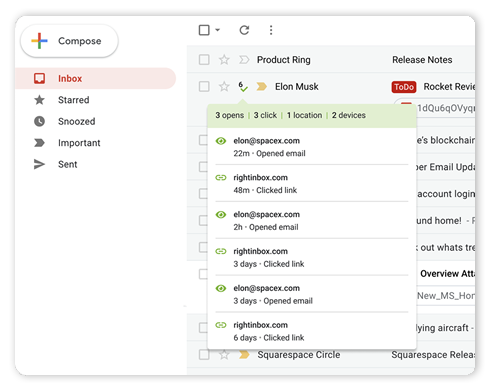Viewport: 490px width, 390px height.
Task: Click '3 days · Opened email' text
Action: click(x=273, y=301)
